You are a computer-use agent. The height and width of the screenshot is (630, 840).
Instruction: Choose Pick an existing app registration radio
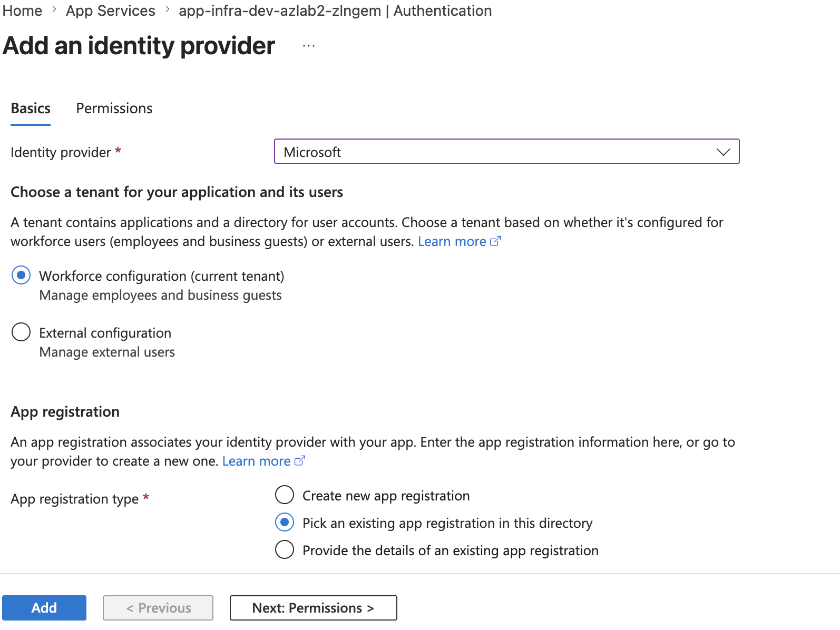tap(285, 523)
